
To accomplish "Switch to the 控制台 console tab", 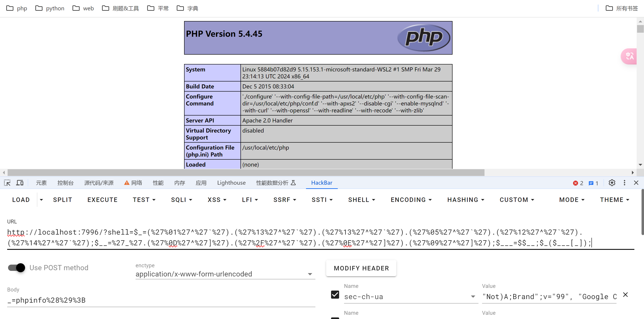I will click(x=65, y=183).
